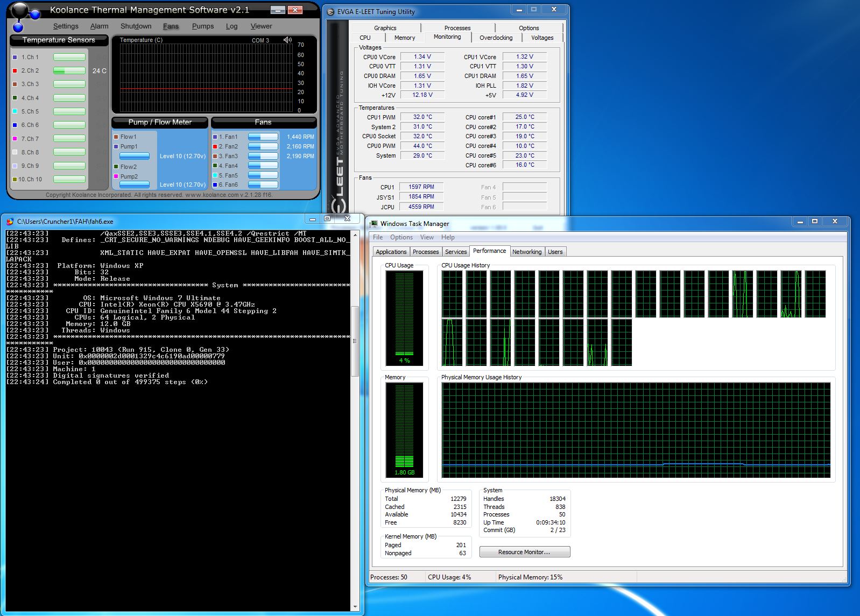Switch to E-LEET Overclocking tab

pyautogui.click(x=496, y=38)
